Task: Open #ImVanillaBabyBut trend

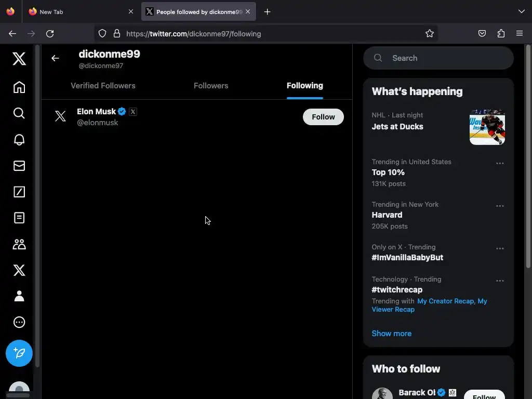Action: click(x=407, y=258)
